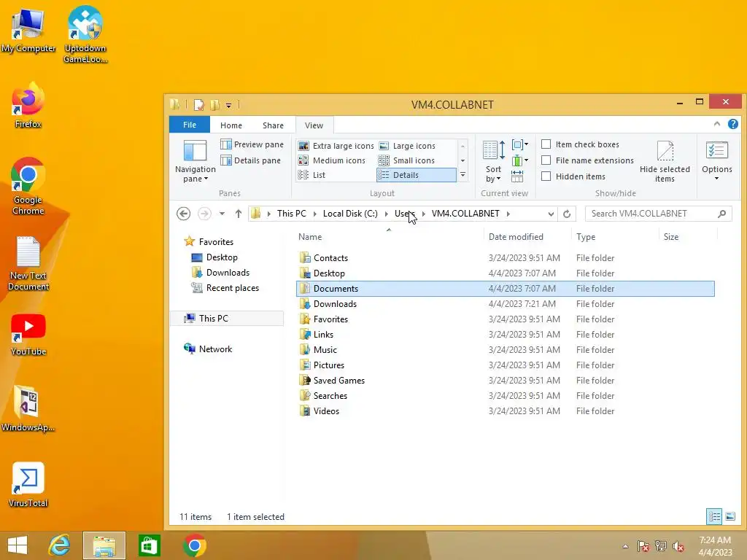
Task: Click the Forward navigation arrow
Action: tap(204, 214)
